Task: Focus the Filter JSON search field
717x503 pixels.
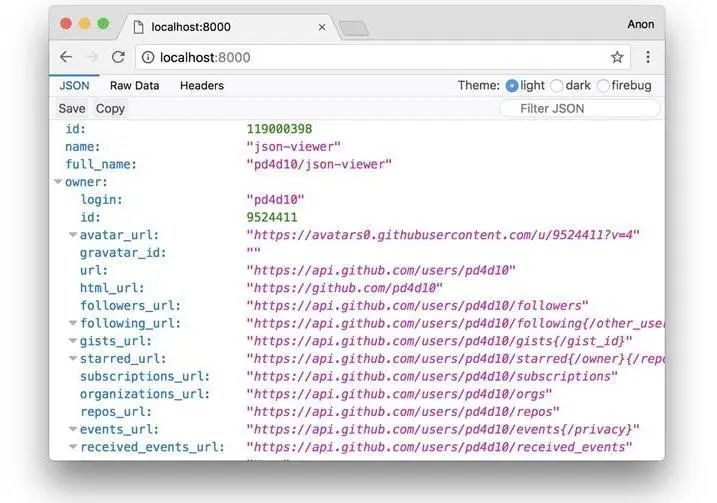Action: click(x=579, y=108)
